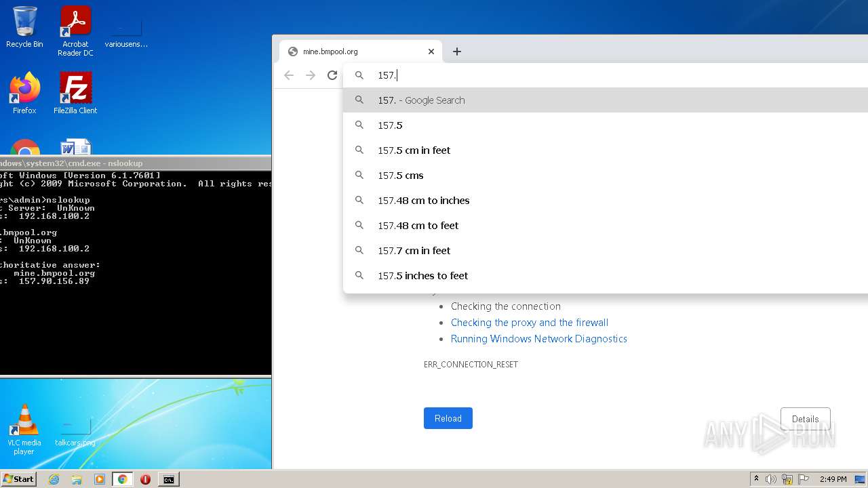Switch to Chrome in the taskbar
The height and width of the screenshot is (488, 868).
pos(123,479)
